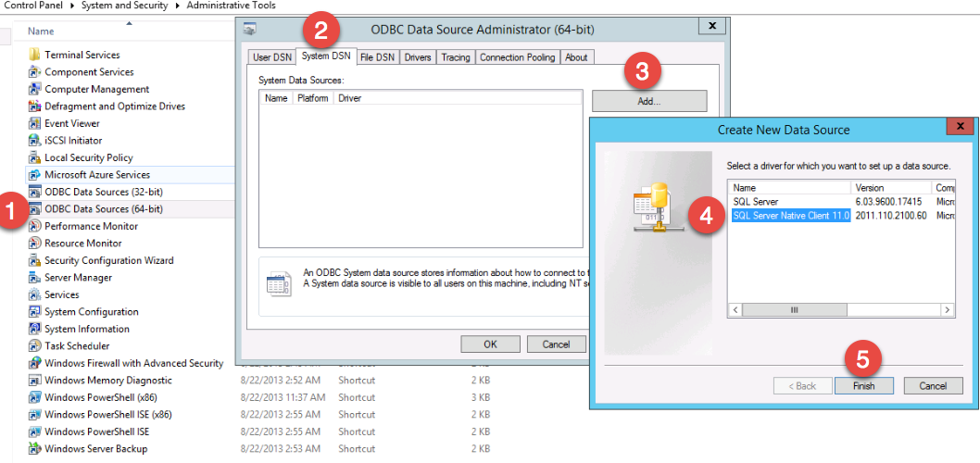
Task: Sort by the Name column header
Action: (41, 31)
